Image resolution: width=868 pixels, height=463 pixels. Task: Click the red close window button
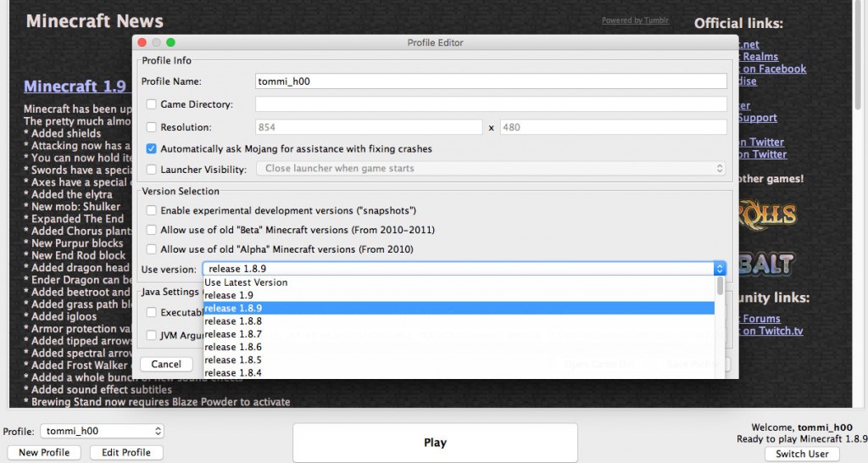(142, 42)
